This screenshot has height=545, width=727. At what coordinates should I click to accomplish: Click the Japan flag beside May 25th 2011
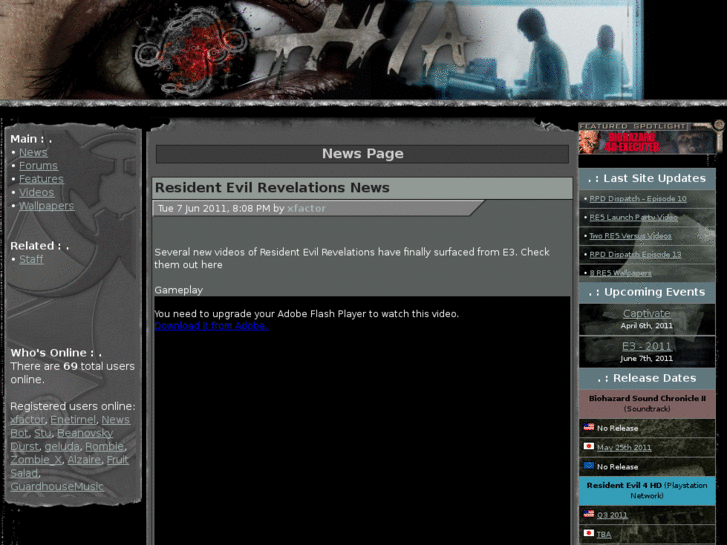(589, 446)
